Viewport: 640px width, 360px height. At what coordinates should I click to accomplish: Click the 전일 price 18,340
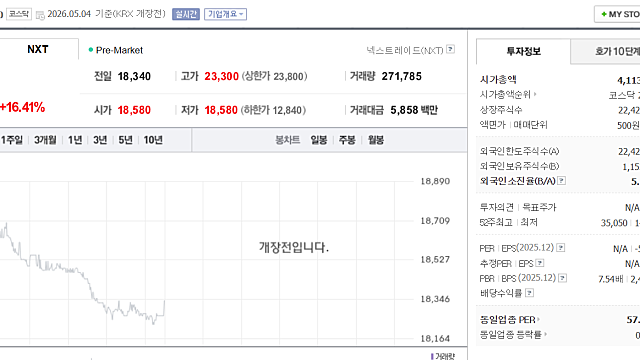134,76
